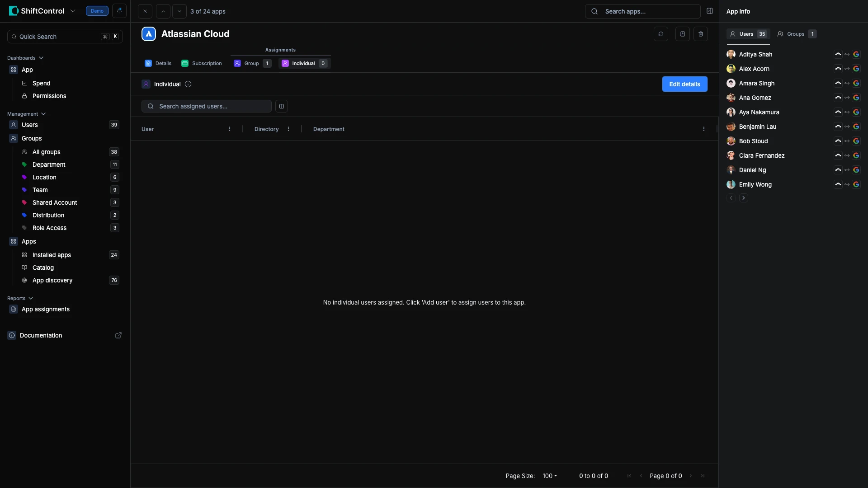The image size is (868, 488).
Task: Open the Documentation link
Action: coord(41,335)
